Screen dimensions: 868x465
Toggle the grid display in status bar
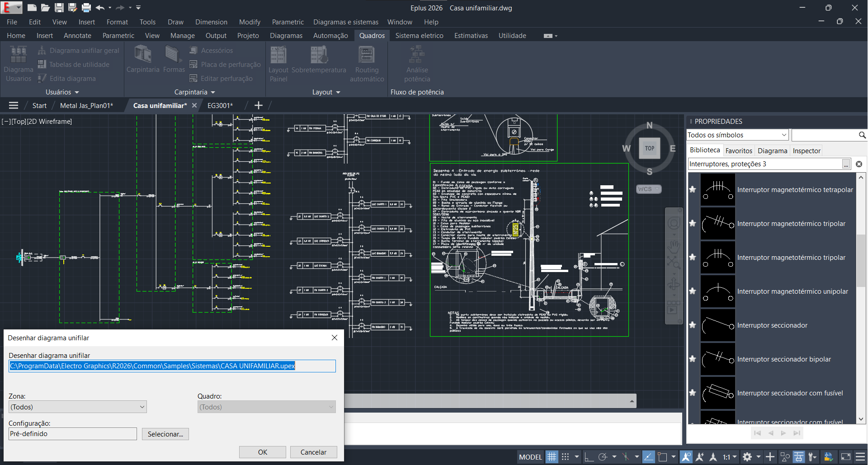coord(552,457)
